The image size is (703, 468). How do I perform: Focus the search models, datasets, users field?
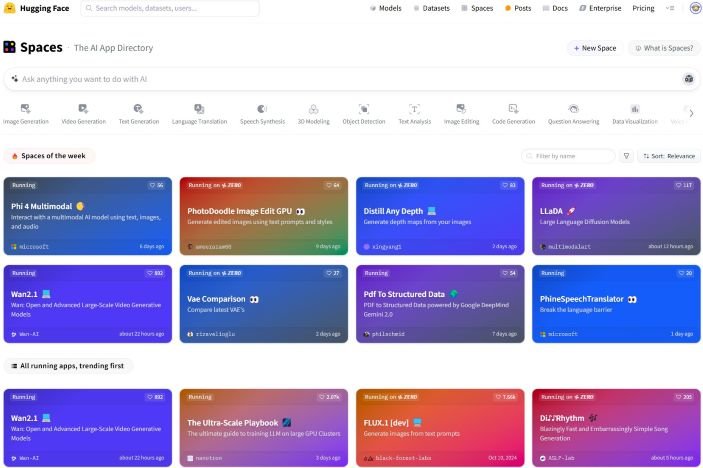169,8
